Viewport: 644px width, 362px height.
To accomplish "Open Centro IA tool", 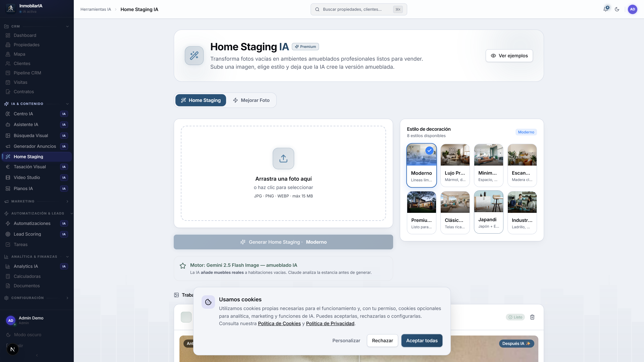I will (x=37, y=114).
